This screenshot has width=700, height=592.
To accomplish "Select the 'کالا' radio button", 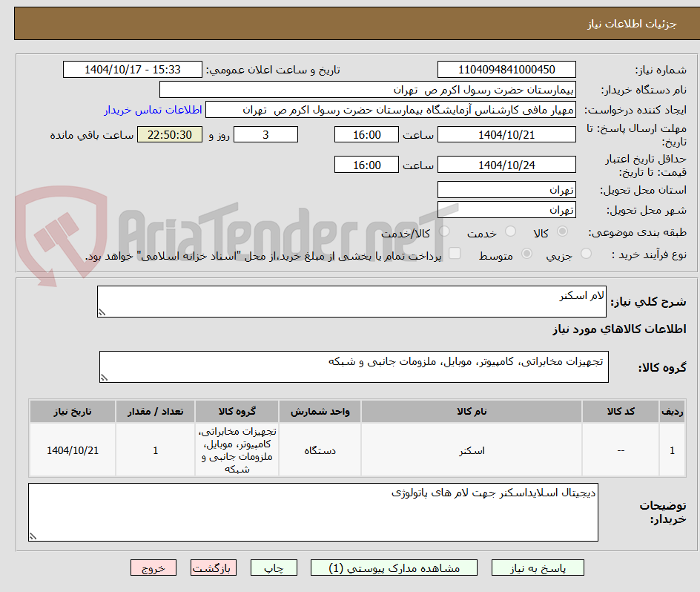I will [x=563, y=231].
